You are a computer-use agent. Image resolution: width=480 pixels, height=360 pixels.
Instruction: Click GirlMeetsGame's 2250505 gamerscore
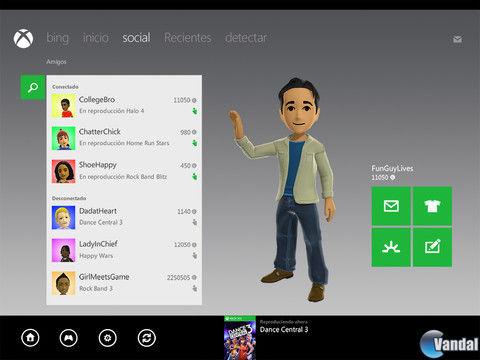(x=182, y=277)
